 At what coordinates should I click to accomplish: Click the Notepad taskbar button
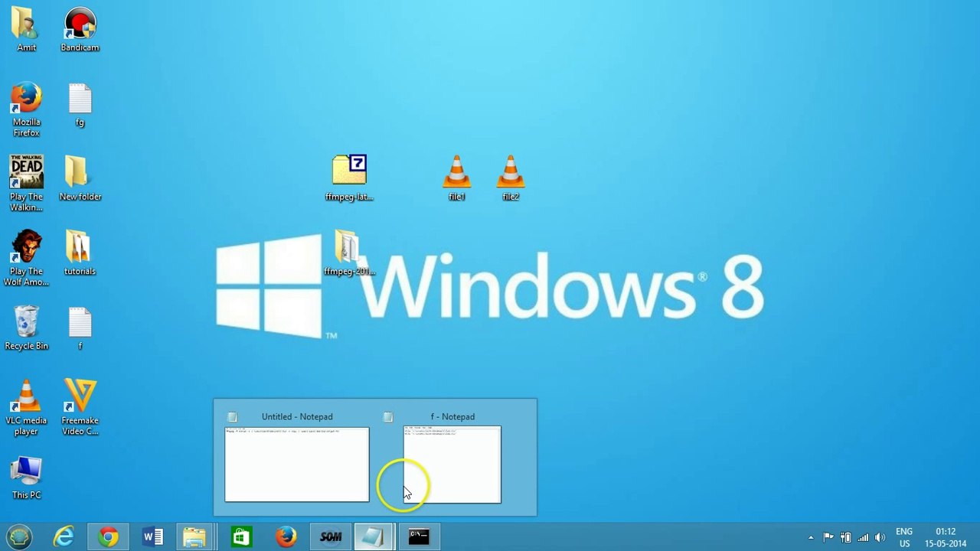374,537
